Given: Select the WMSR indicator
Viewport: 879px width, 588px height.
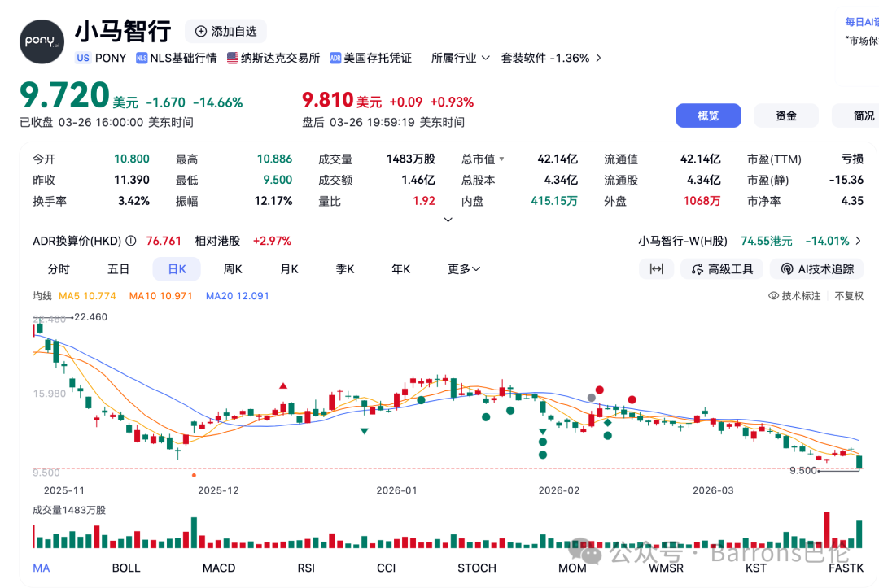Looking at the screenshot, I should coord(666,568).
